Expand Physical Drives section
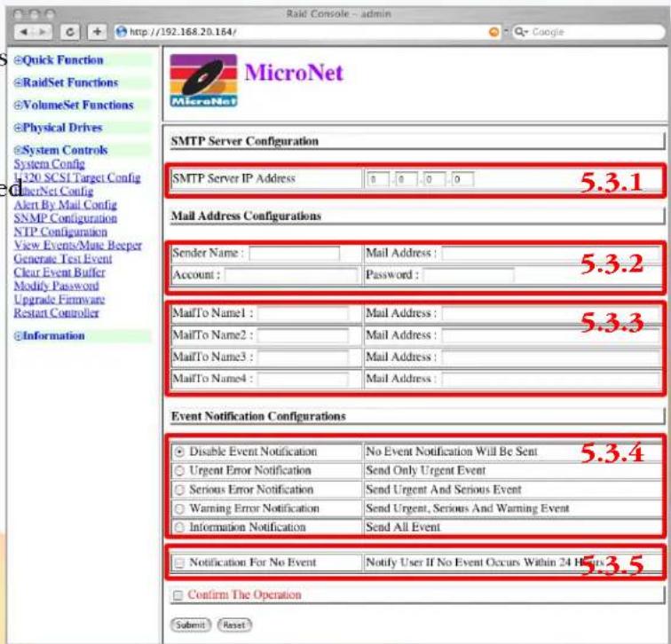 pyautogui.click(x=58, y=128)
